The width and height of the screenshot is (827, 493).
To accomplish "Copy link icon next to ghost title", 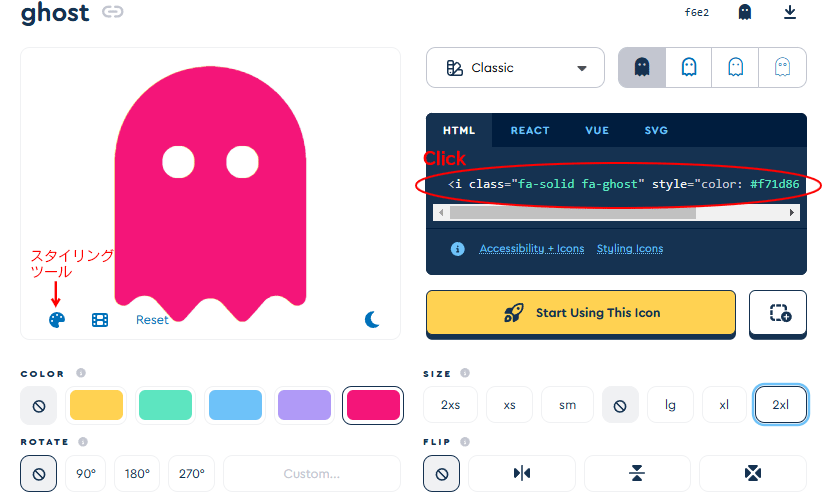I will point(113,13).
